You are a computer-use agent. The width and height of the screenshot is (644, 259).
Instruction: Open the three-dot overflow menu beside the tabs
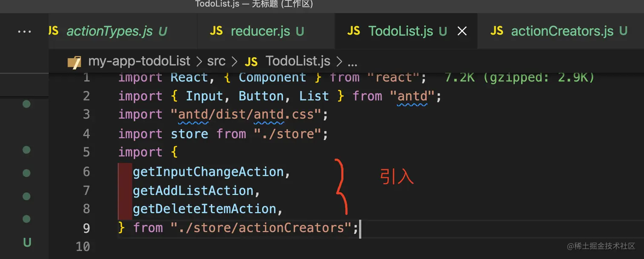coord(24,32)
